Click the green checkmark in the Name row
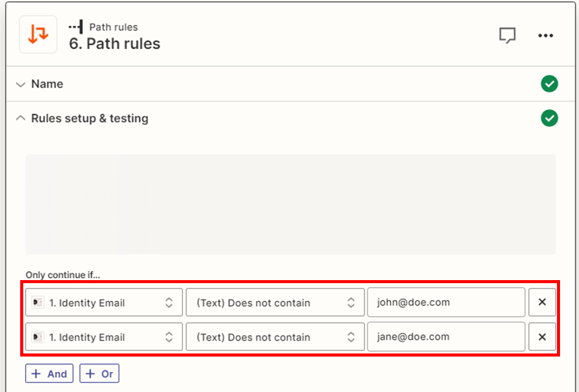Image resolution: width=579 pixels, height=392 pixels. (549, 84)
